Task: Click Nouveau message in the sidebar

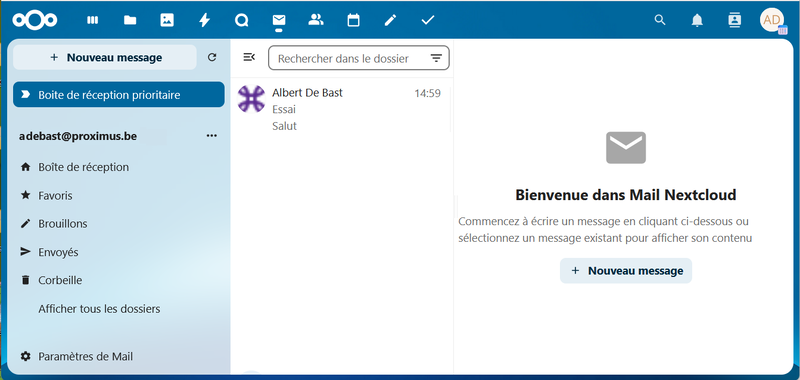Action: point(105,58)
